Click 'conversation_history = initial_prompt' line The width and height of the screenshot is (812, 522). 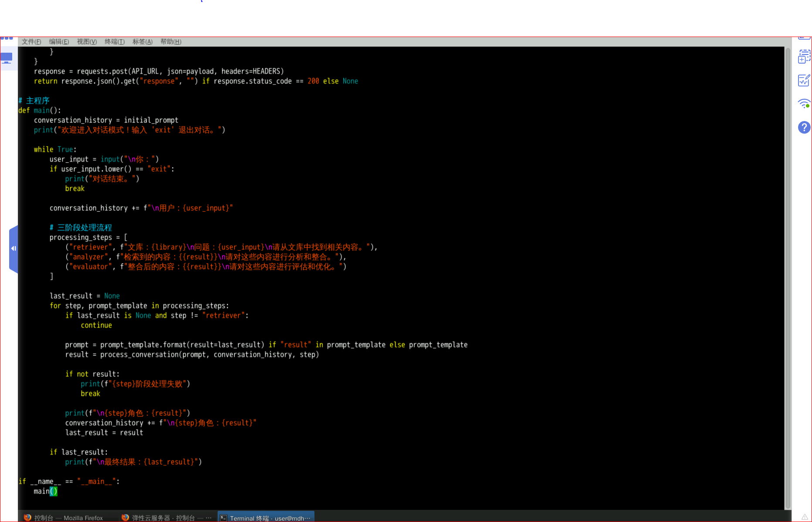tap(106, 120)
